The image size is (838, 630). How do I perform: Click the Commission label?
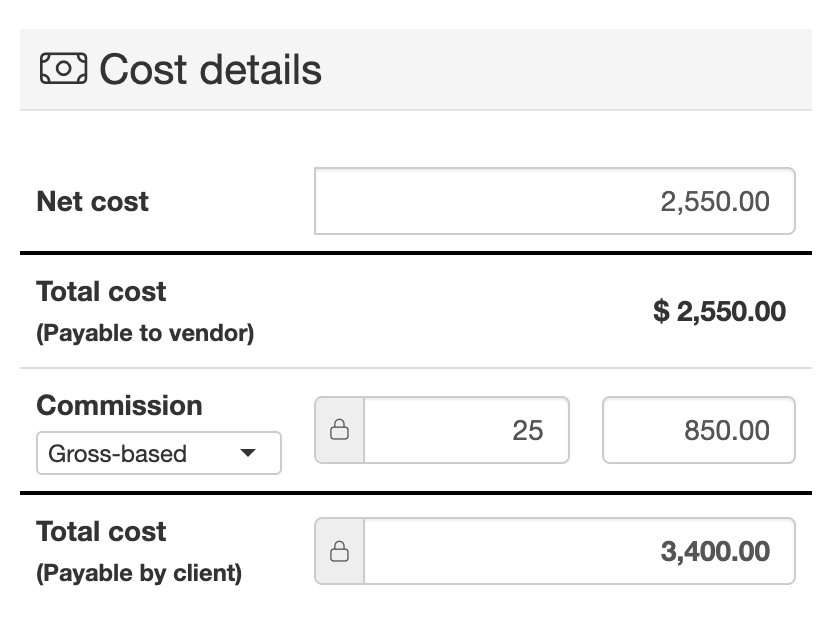click(x=119, y=406)
